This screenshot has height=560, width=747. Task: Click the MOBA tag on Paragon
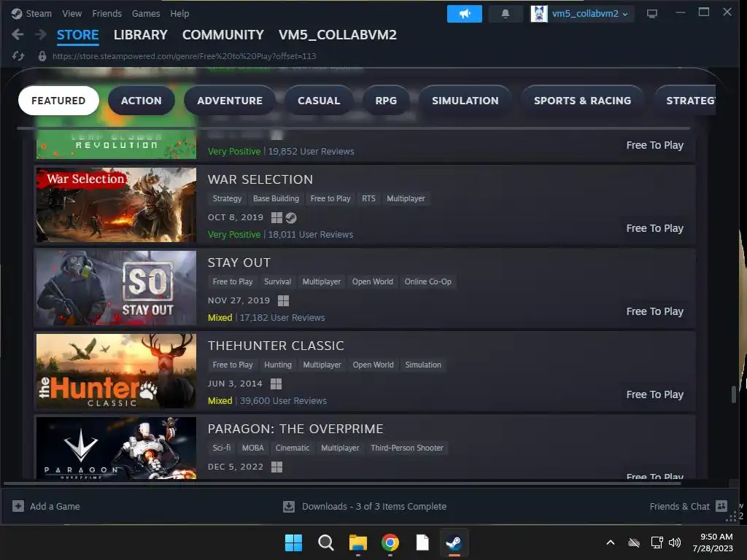(252, 448)
